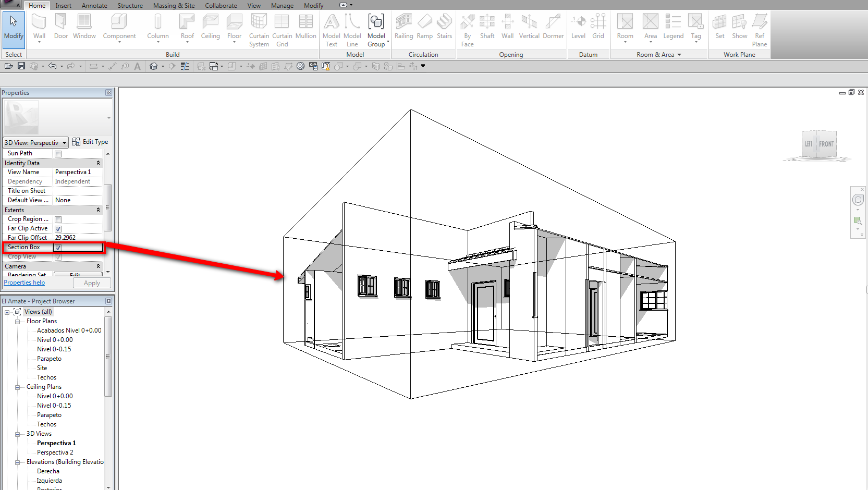Click the Component tool icon
The image size is (868, 490).
[x=119, y=22]
